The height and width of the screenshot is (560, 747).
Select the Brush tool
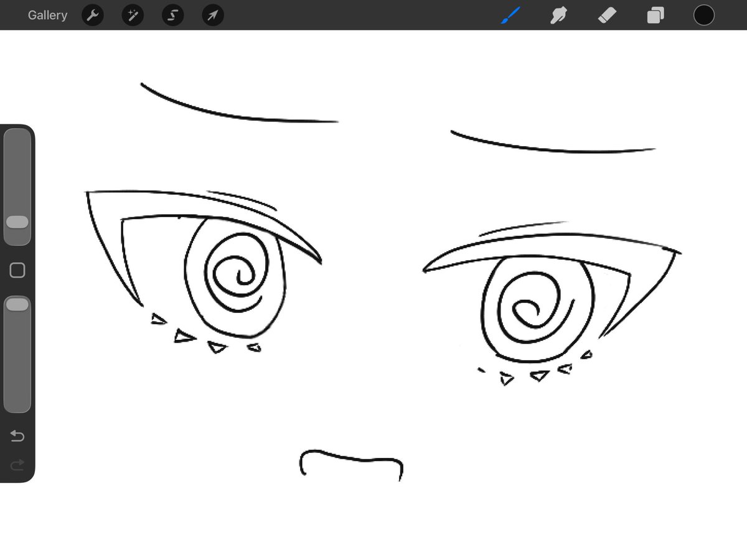tap(510, 15)
